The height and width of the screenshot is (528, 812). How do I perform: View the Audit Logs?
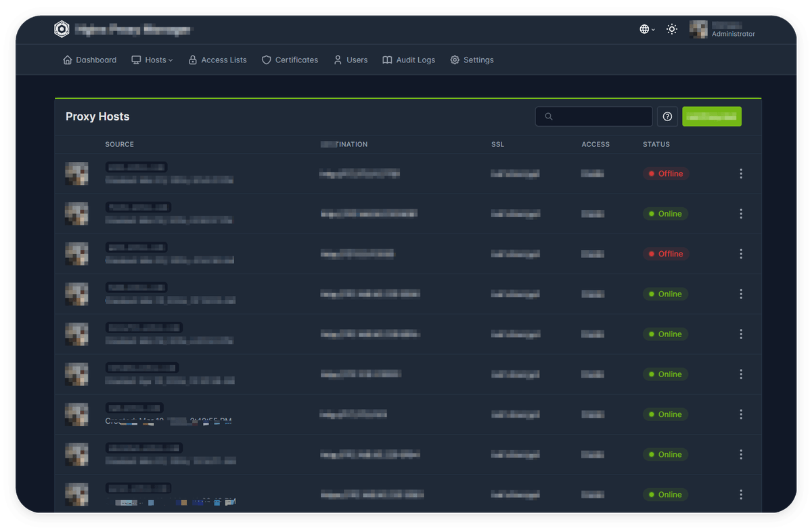(x=409, y=60)
